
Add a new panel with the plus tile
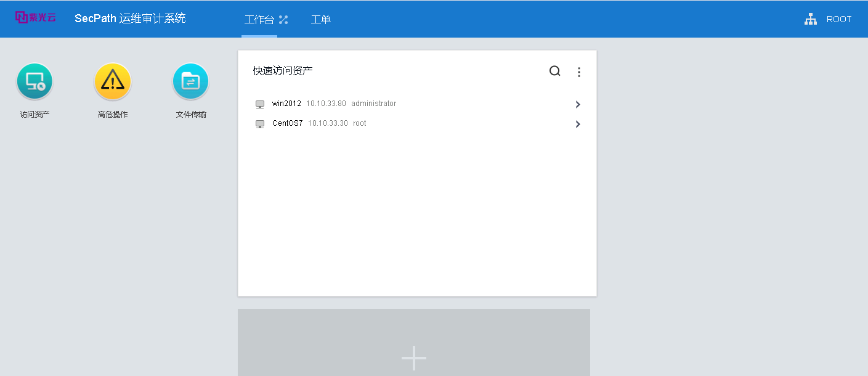pos(413,357)
